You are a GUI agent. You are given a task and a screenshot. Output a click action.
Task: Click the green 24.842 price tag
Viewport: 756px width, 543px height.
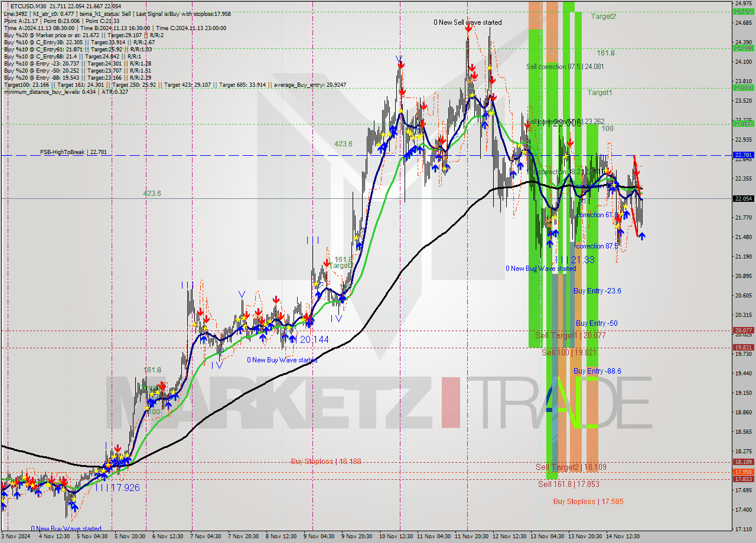[744, 11]
